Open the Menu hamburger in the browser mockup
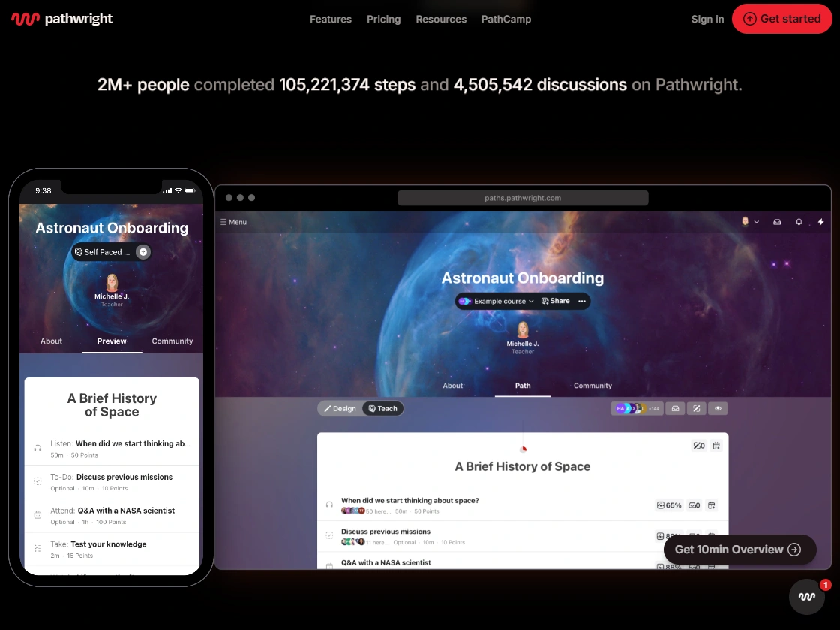Viewport: 840px width, 630px height. click(x=233, y=222)
